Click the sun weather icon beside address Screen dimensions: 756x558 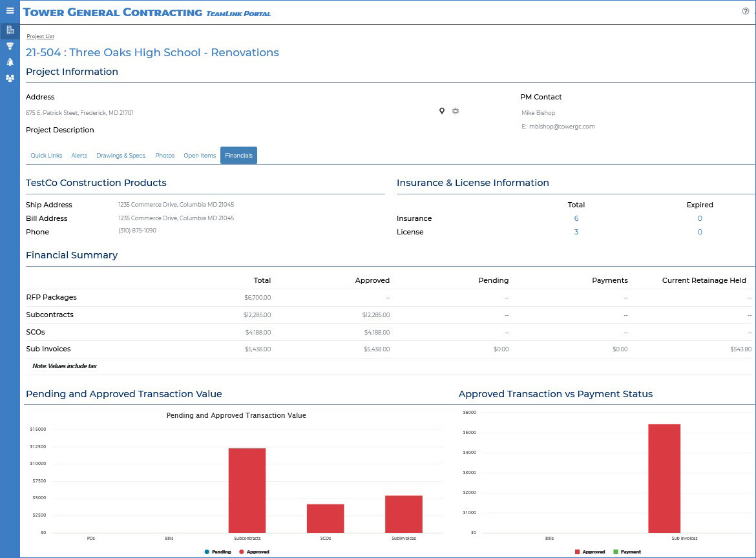(456, 111)
